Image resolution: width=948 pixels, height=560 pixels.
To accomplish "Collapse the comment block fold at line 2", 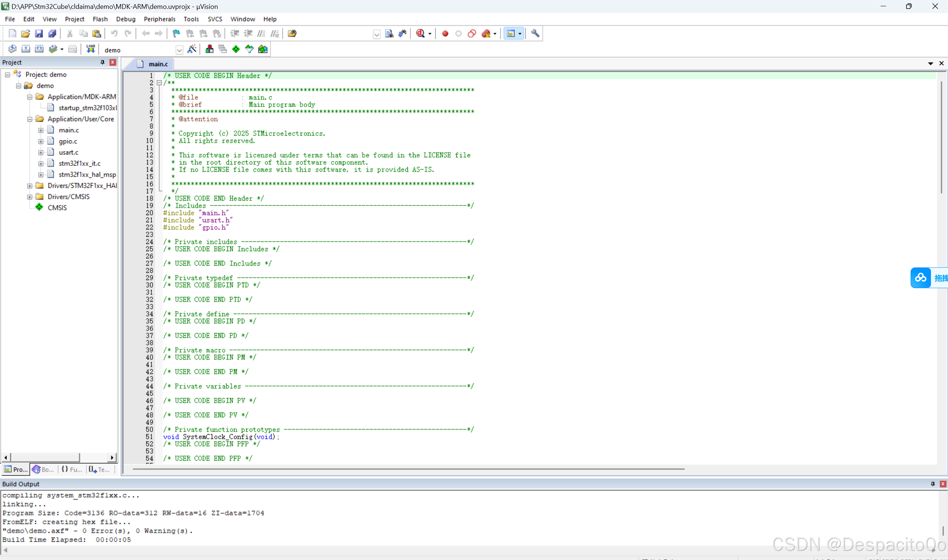I will coord(159,83).
